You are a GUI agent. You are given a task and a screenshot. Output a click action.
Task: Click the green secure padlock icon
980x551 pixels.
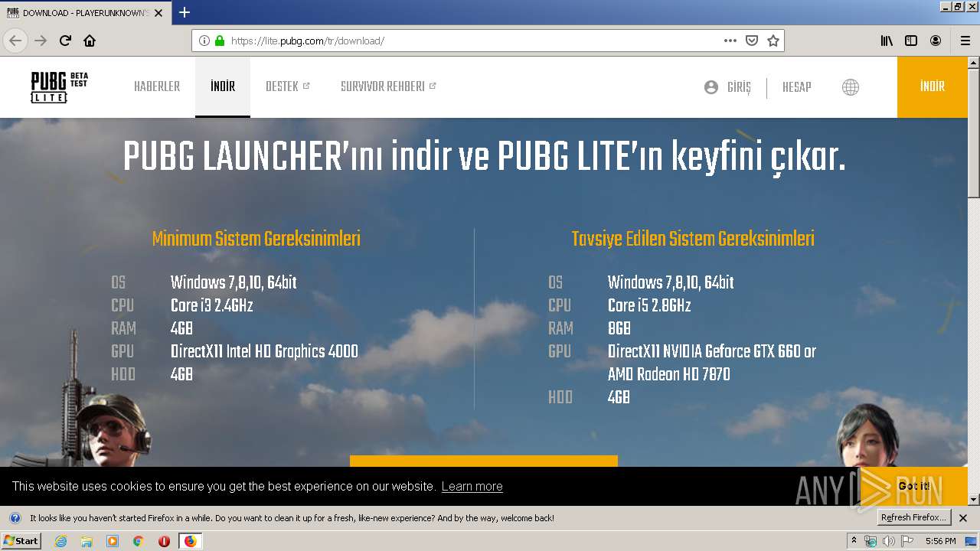220,41
